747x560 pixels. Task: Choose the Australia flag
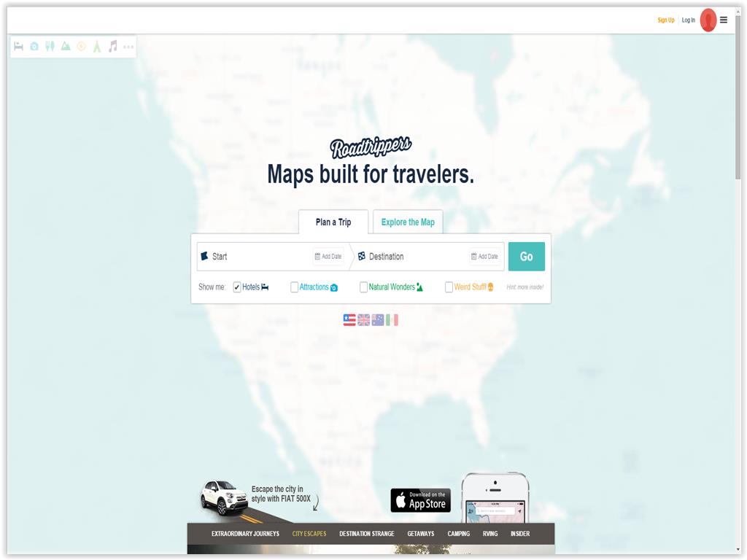point(378,320)
